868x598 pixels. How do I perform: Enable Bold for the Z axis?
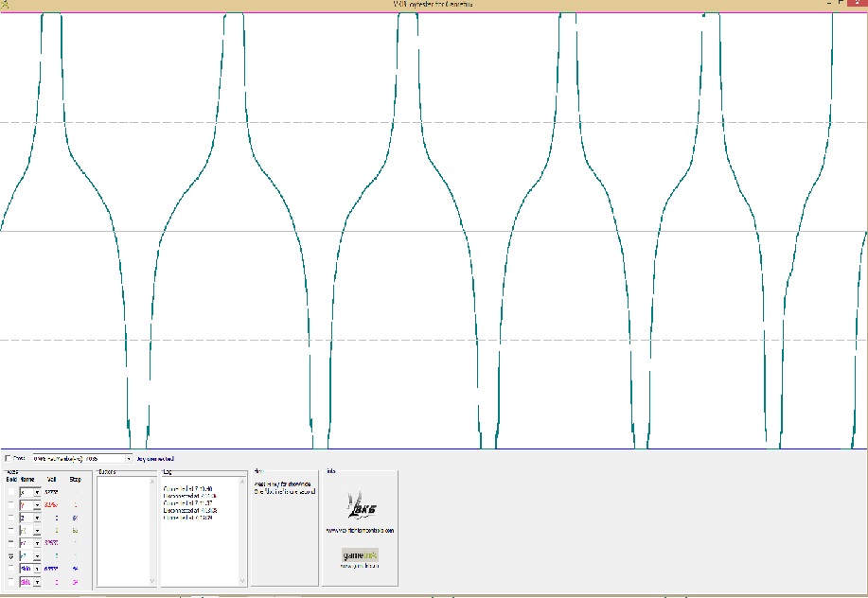(x=11, y=518)
